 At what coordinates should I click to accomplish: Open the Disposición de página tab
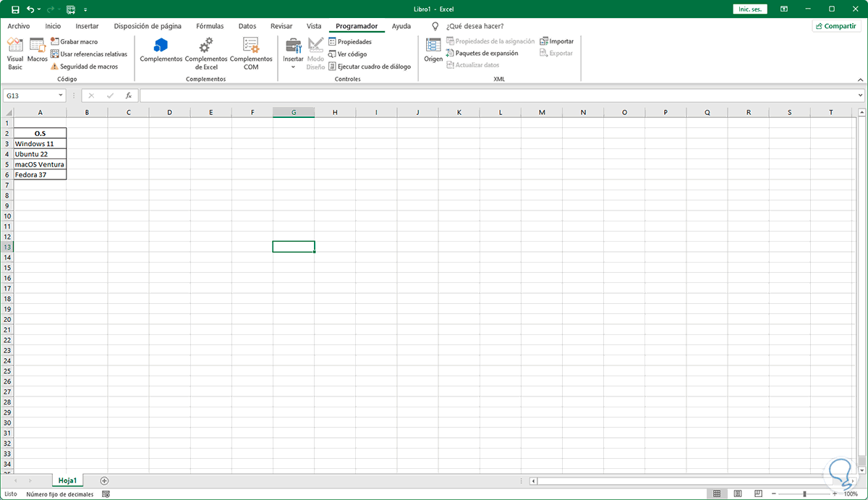pyautogui.click(x=148, y=26)
